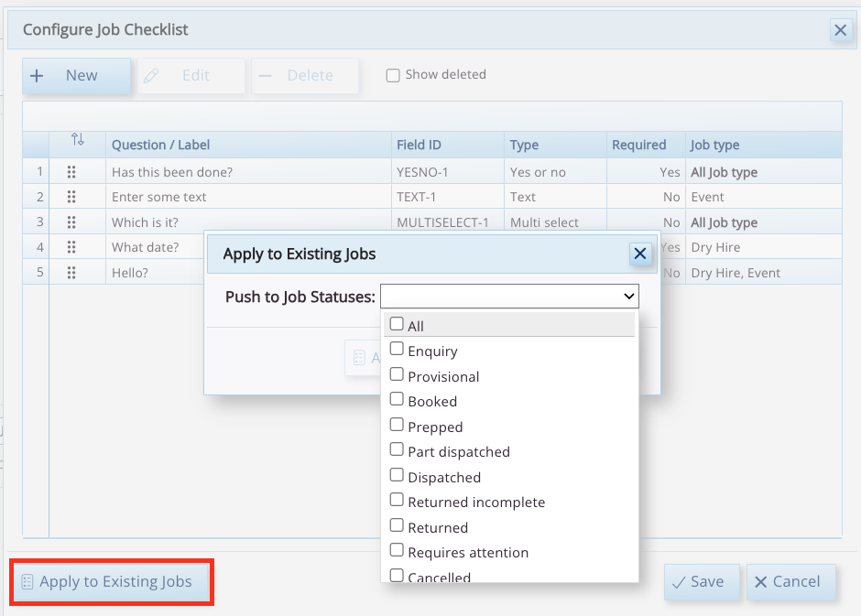Click drag handle for 'What date?' row
Image resolution: width=861 pixels, height=616 pixels.
click(71, 247)
